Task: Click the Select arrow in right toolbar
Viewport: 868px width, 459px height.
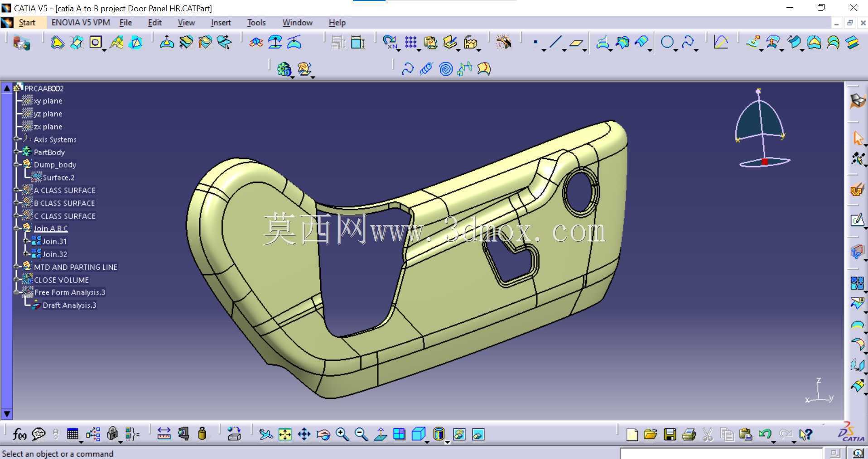Action: pos(857,138)
